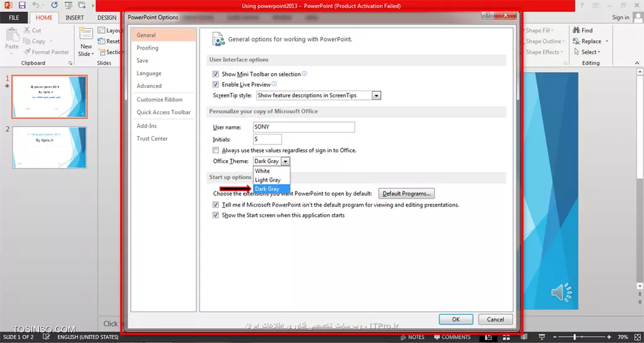644x343 pixels.
Task: Click the PowerPoint logo icon in title bar
Action: (x=8, y=5)
